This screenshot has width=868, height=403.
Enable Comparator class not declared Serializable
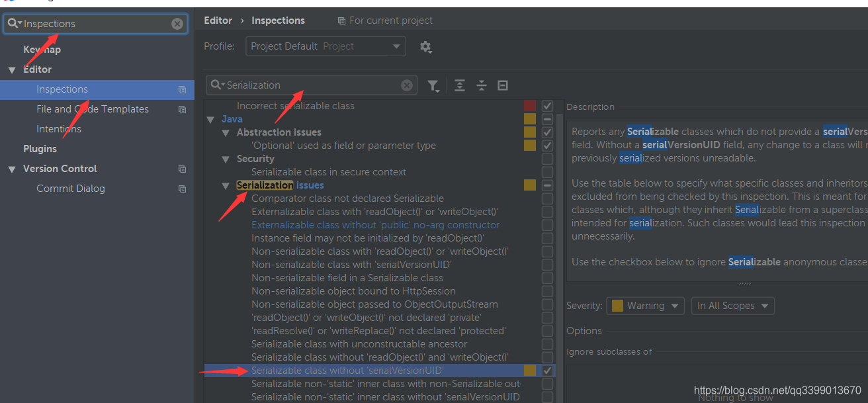pos(547,199)
